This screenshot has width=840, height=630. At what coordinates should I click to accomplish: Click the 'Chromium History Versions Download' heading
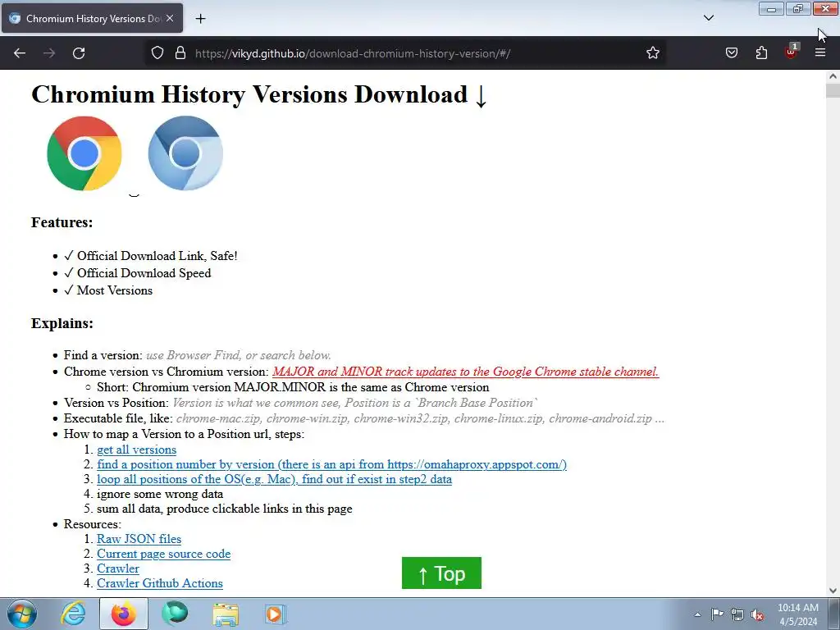259,94
